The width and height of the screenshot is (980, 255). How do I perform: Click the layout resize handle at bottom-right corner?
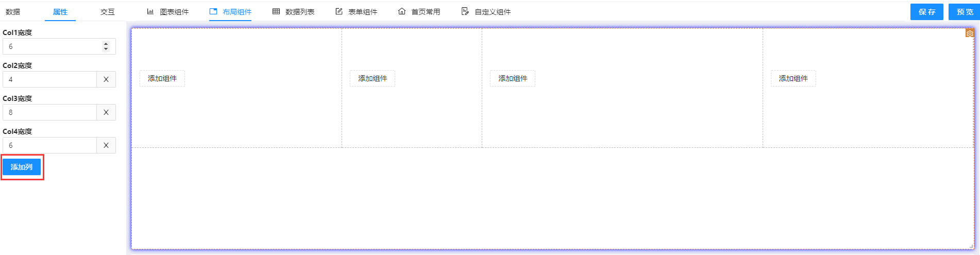coord(971,246)
